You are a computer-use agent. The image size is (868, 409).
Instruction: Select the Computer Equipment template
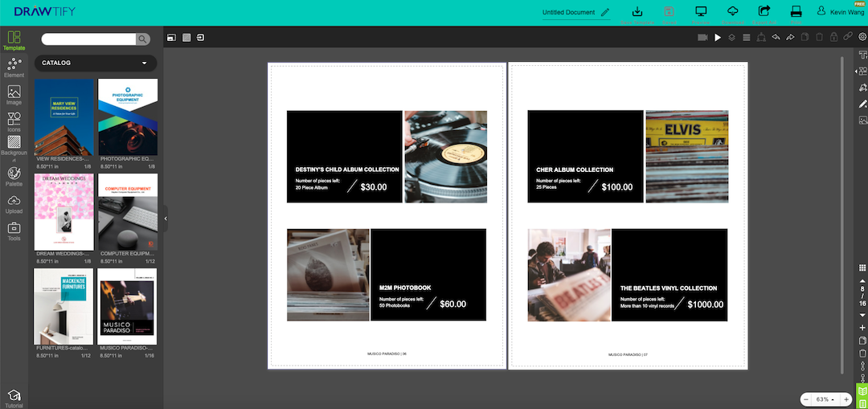click(x=128, y=212)
